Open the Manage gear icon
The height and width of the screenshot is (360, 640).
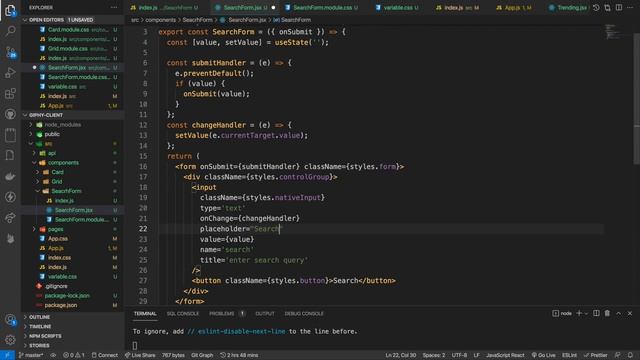tap(10, 339)
